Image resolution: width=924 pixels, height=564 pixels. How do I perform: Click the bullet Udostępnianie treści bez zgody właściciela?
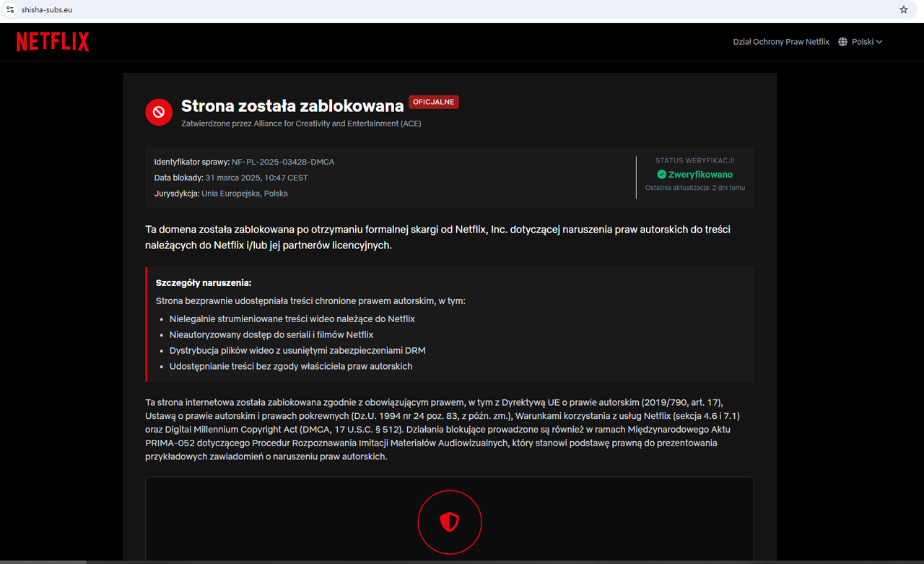291,366
